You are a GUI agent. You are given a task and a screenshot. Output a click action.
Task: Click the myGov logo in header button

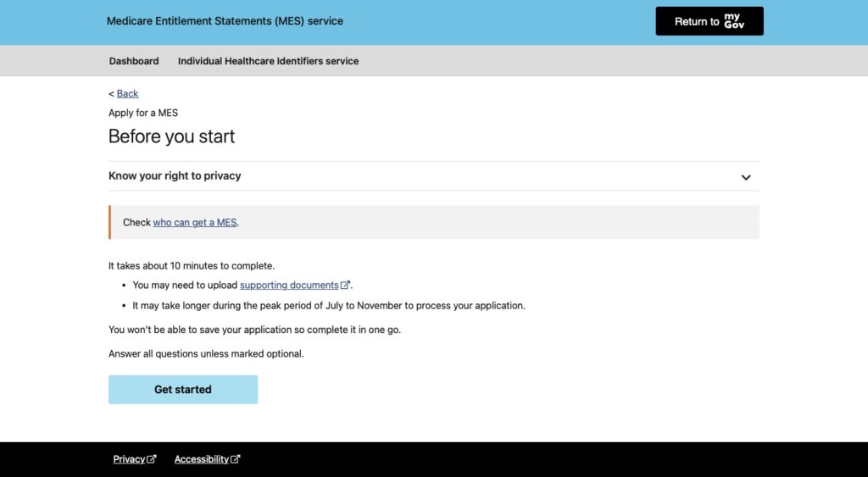click(x=734, y=21)
